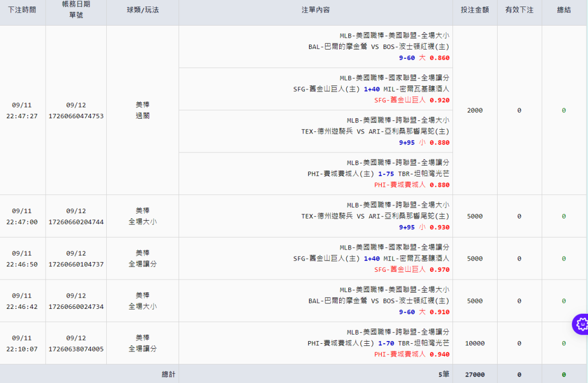This screenshot has height=383, width=588.
Task: Select the bet time 22:46:42
Action: click(x=22, y=307)
